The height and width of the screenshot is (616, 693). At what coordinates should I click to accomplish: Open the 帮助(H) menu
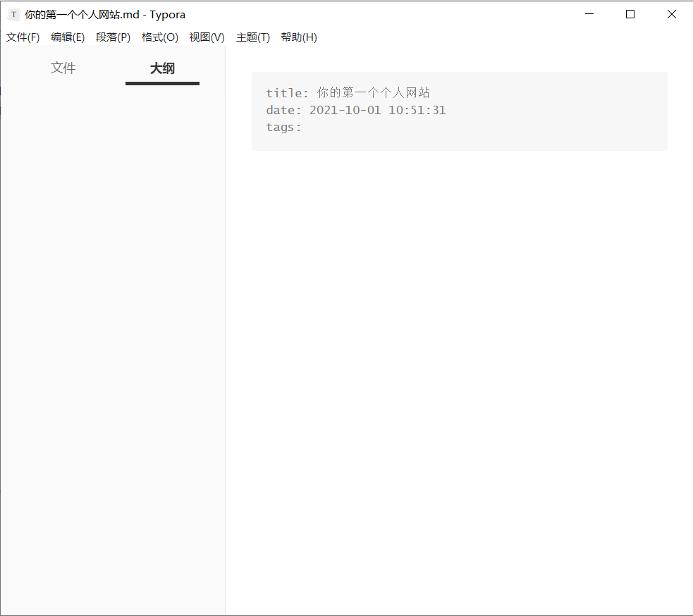(299, 37)
